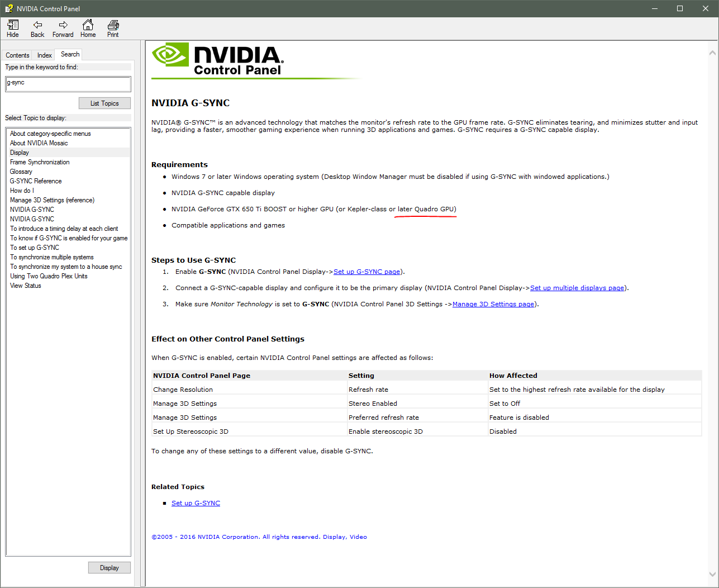Click the NVIDIA Control Panel logo image
The height and width of the screenshot is (588, 719).
point(218,59)
